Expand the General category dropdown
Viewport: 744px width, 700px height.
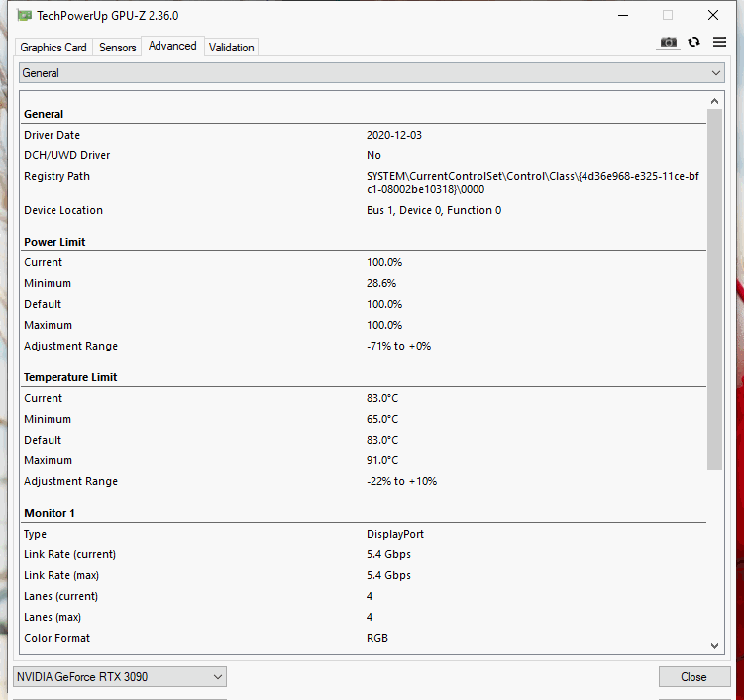click(x=372, y=73)
